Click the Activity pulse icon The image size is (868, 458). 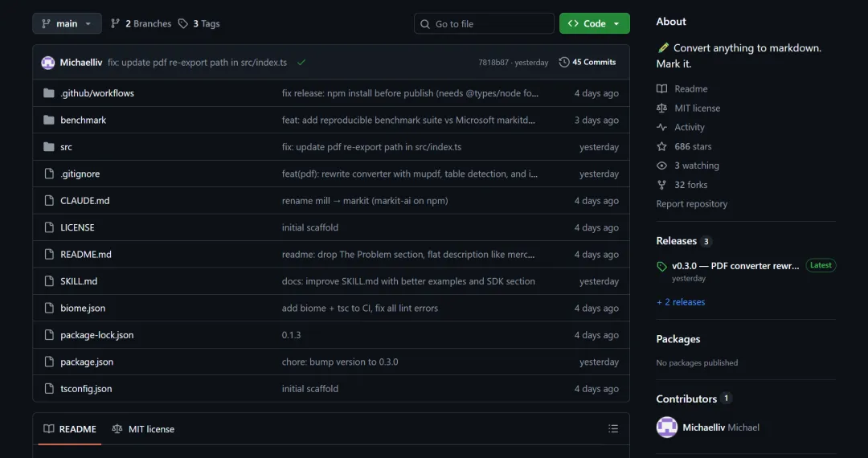point(661,127)
